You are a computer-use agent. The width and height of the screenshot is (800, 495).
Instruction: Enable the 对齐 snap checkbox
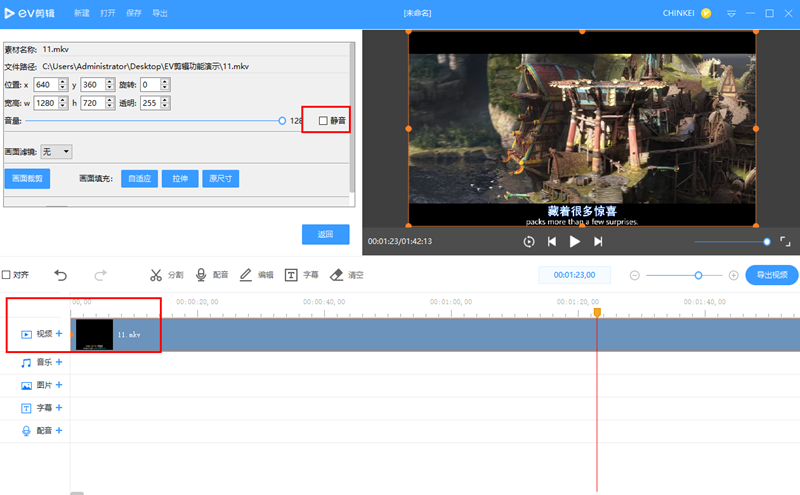pos(6,275)
